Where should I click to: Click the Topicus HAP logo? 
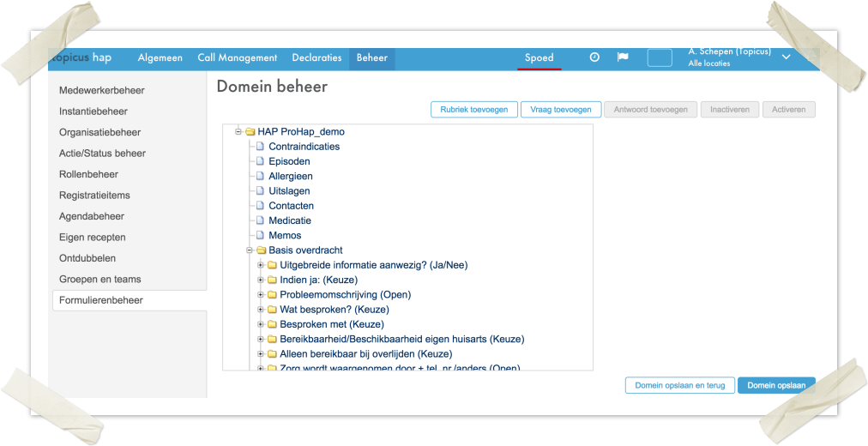click(81, 57)
